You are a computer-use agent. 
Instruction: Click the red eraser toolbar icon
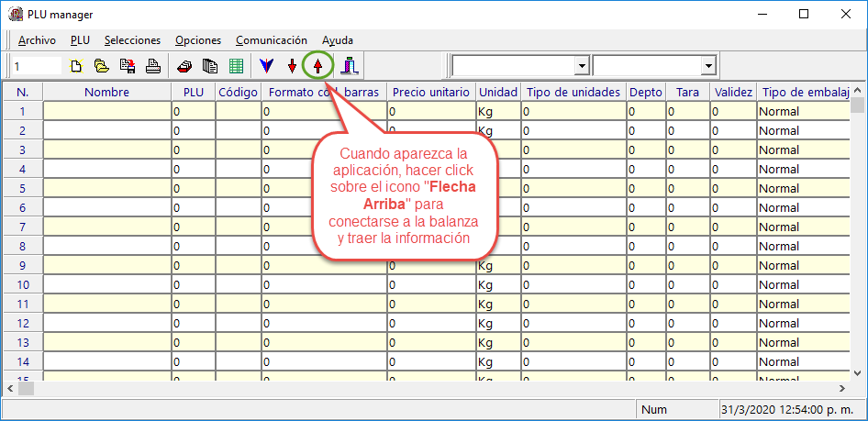click(x=184, y=66)
